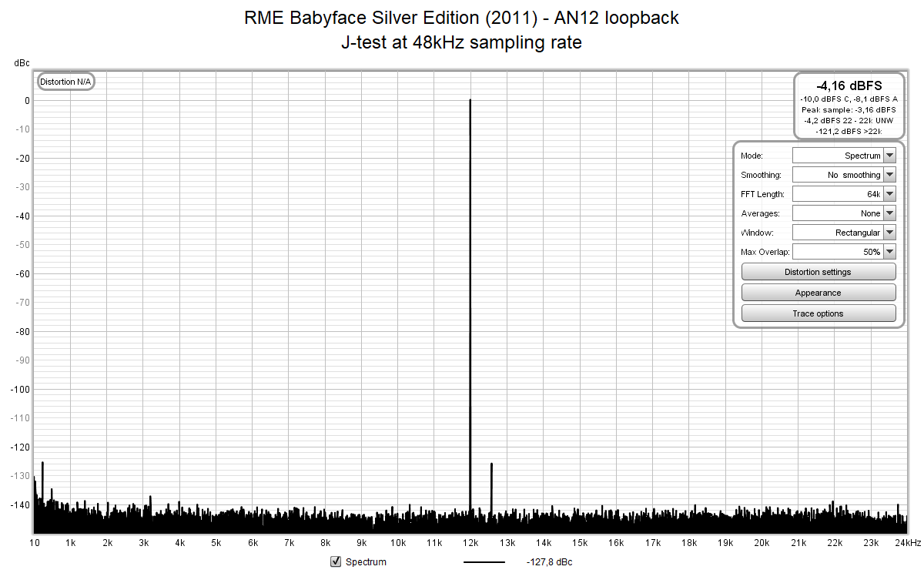Click the 12k frequency axis label

point(470,543)
